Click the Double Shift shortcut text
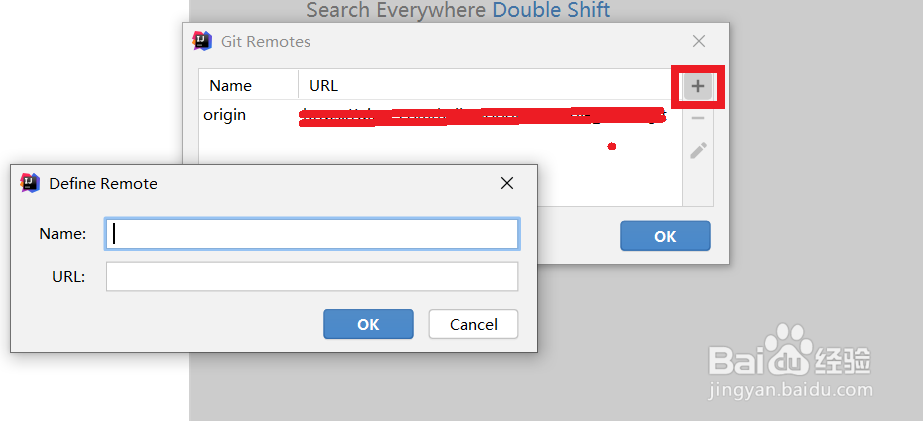 point(551,10)
